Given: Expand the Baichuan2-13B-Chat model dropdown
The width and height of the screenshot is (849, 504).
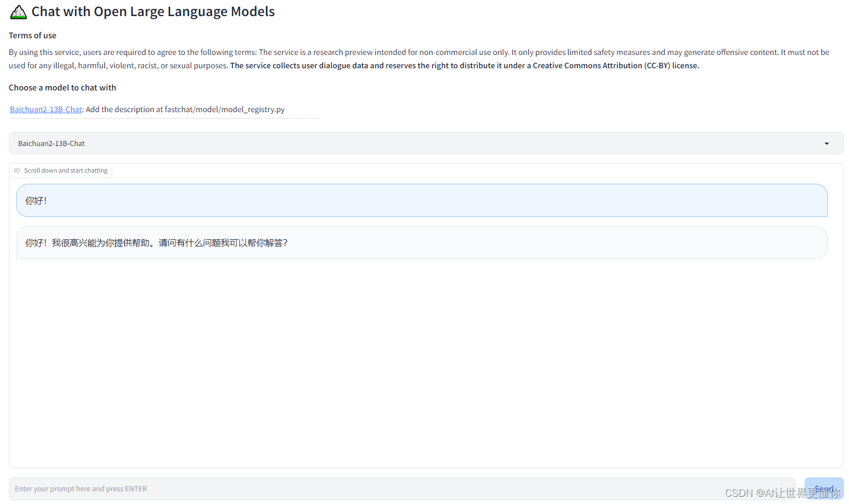Looking at the screenshot, I should pyautogui.click(x=426, y=143).
